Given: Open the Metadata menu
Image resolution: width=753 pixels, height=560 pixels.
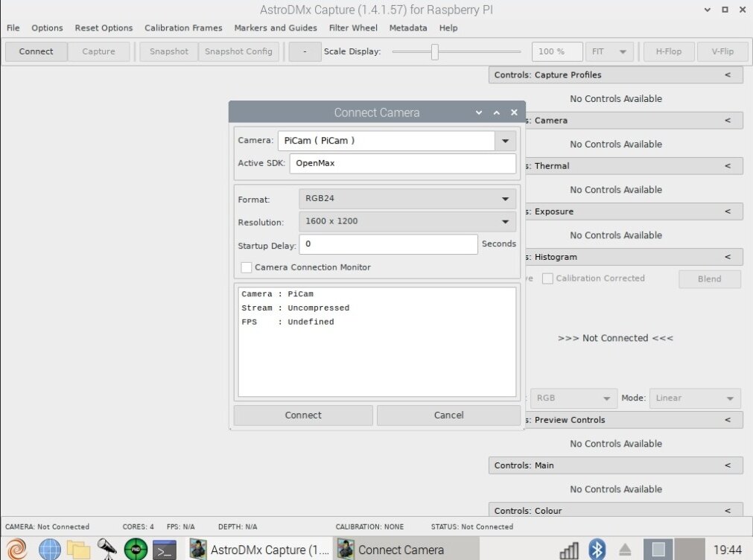Looking at the screenshot, I should pyautogui.click(x=408, y=28).
